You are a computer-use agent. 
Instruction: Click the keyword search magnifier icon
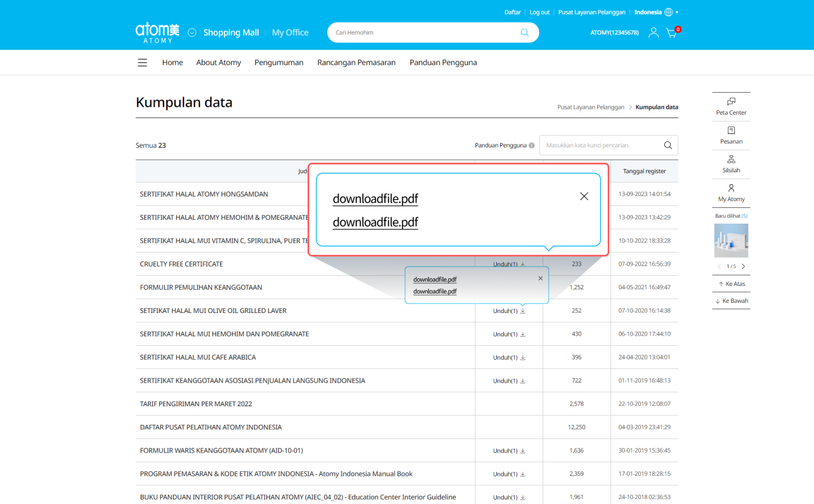tap(668, 145)
